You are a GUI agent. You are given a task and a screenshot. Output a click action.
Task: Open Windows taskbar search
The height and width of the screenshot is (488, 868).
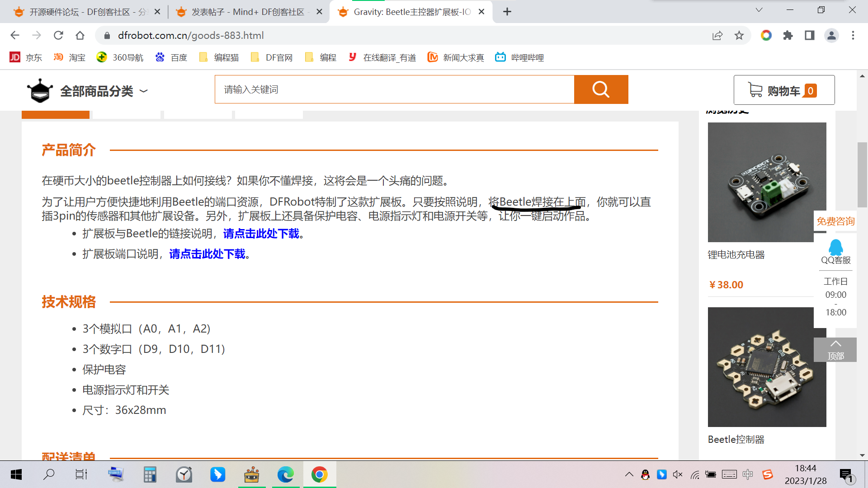tap(48, 474)
